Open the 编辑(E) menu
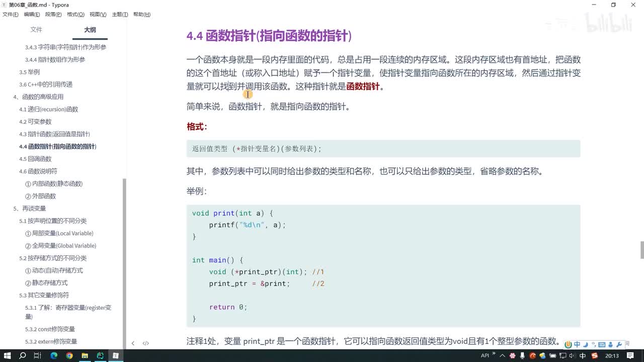The height and width of the screenshot is (362, 644). 32,15
